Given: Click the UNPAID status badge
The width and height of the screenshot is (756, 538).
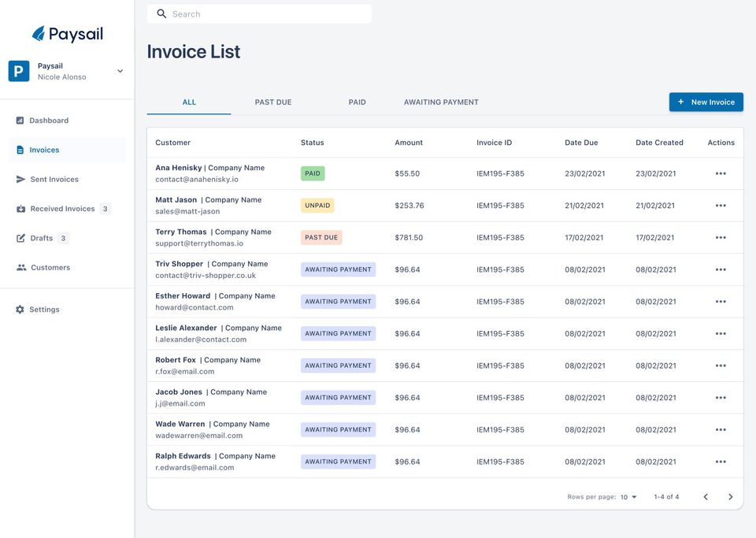Looking at the screenshot, I should [x=317, y=206].
